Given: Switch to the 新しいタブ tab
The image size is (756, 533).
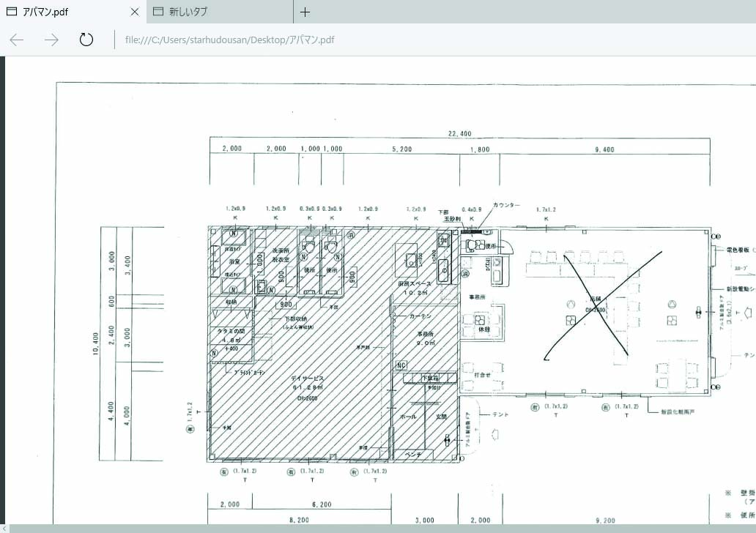Looking at the screenshot, I should 220,12.
